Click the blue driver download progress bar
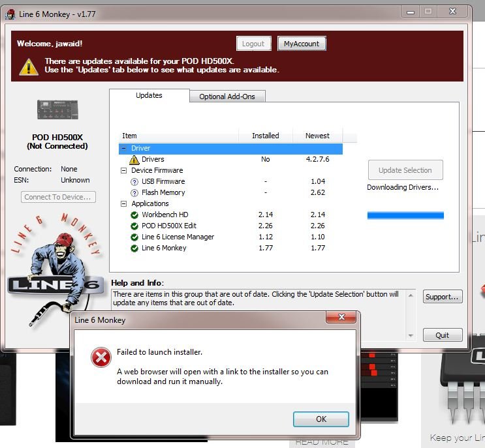The image size is (485, 448). [x=405, y=215]
